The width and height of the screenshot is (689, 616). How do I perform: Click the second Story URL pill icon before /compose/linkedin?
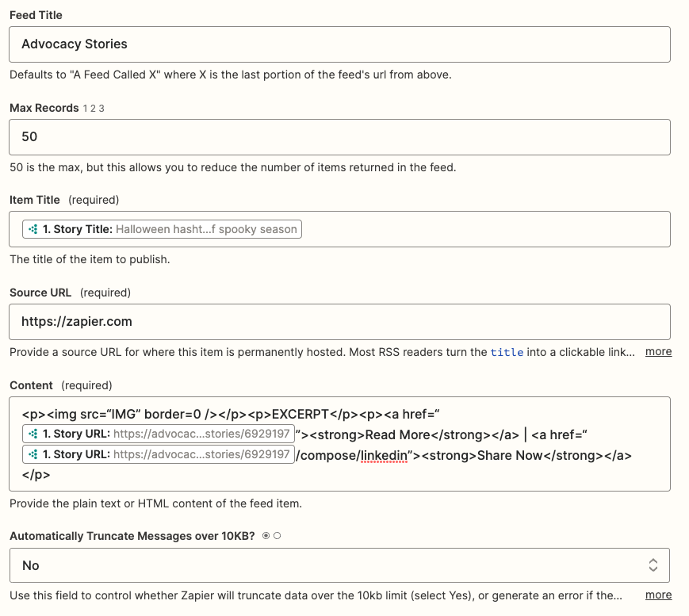pos(33,454)
